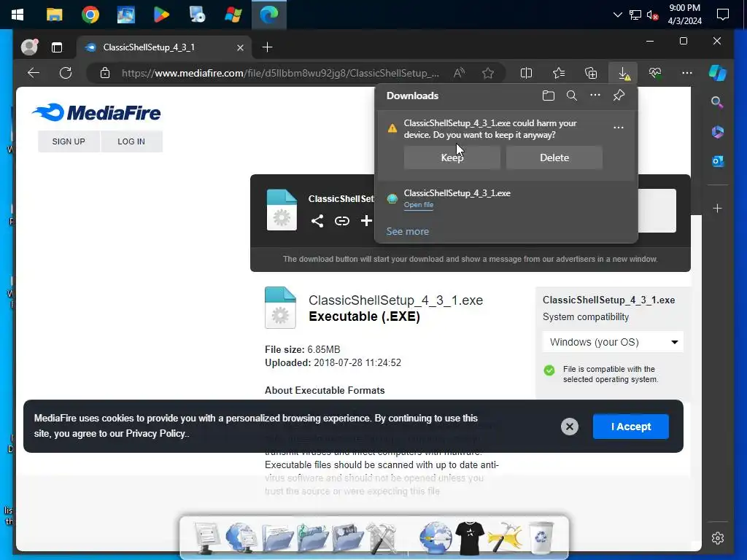This screenshot has width=747, height=560.
Task: Open Microsoft 365 sidebar icon
Action: point(718,131)
